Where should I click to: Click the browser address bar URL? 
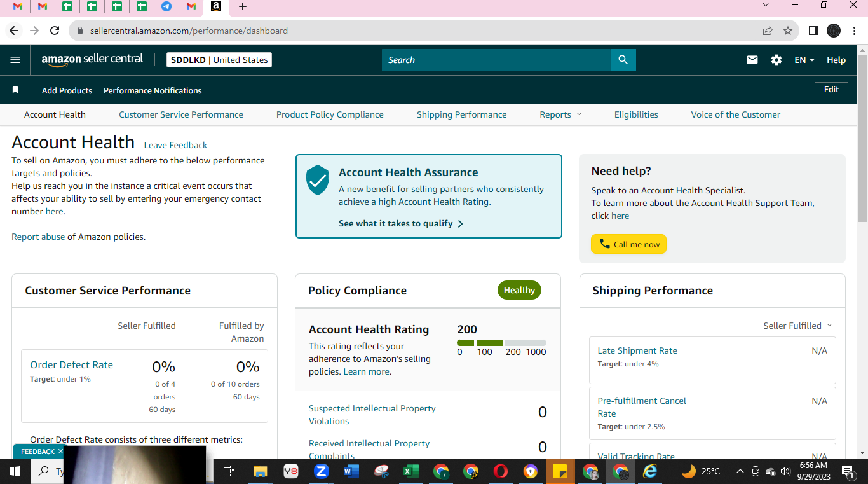189,31
